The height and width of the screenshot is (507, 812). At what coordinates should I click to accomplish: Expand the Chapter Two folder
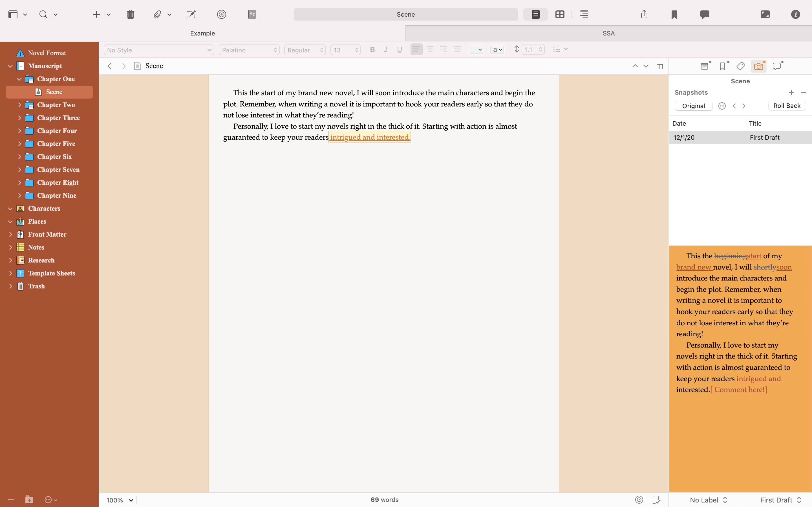pyautogui.click(x=19, y=104)
